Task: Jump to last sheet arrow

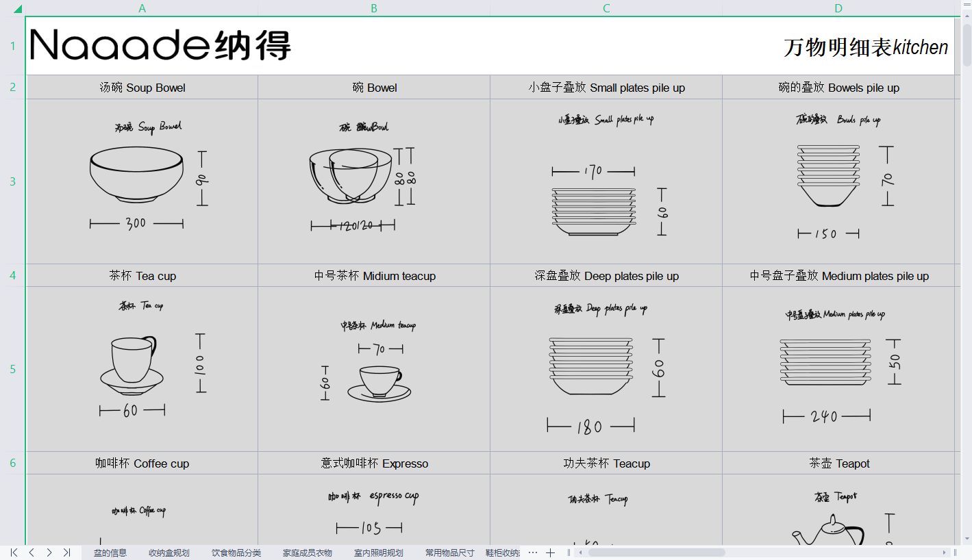Action: (66, 552)
